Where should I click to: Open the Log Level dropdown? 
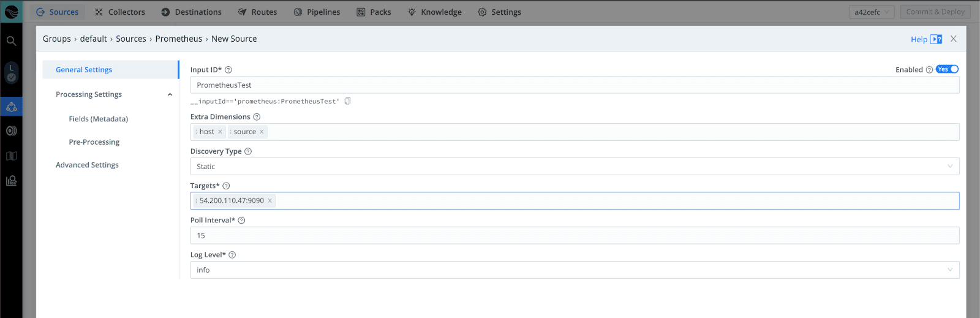point(574,270)
